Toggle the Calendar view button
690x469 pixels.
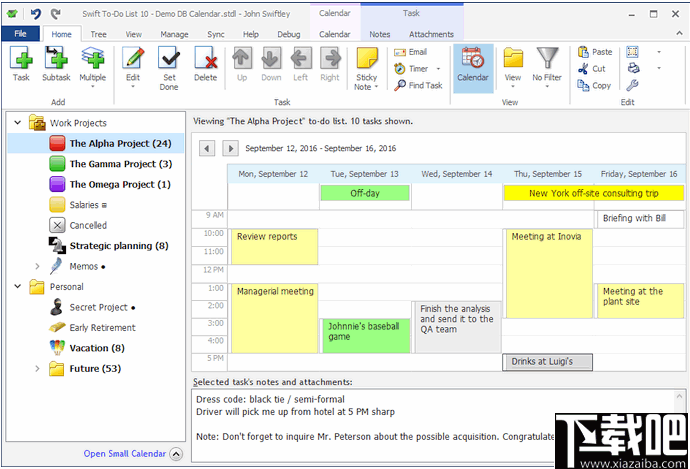[473, 67]
